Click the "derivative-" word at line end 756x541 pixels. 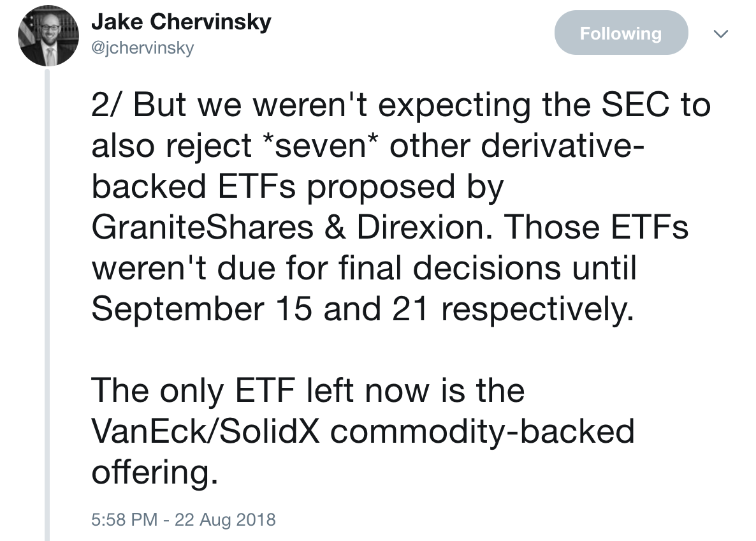(563, 145)
